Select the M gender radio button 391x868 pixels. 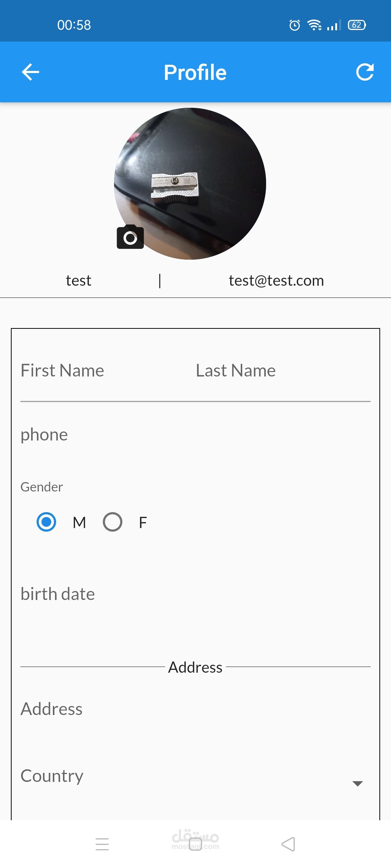click(x=46, y=522)
